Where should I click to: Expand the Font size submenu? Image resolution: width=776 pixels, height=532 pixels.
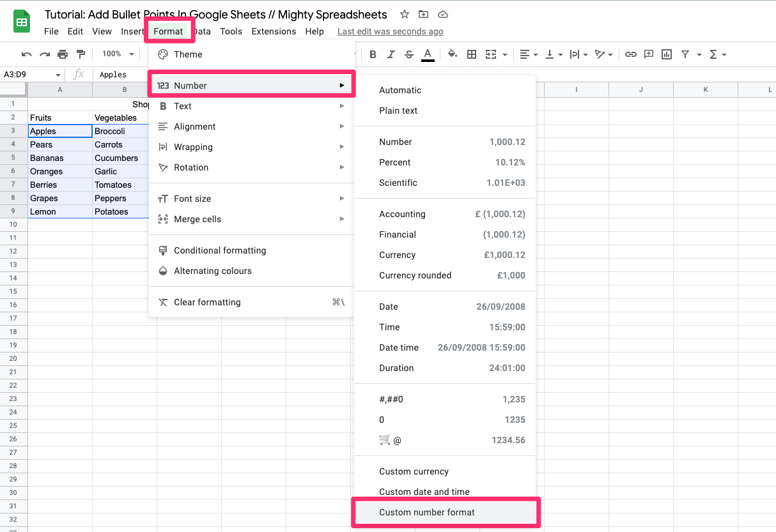point(251,199)
